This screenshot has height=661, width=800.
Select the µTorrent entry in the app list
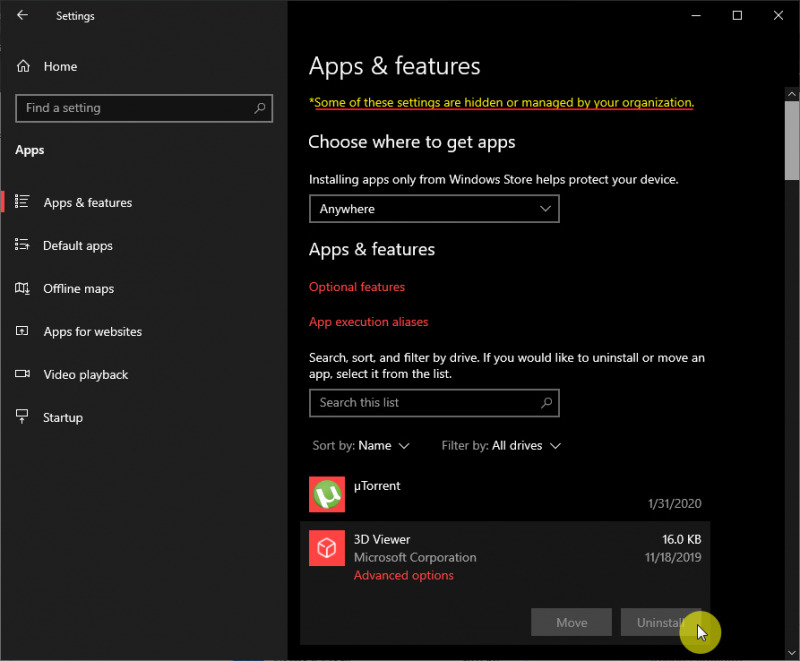coord(505,494)
